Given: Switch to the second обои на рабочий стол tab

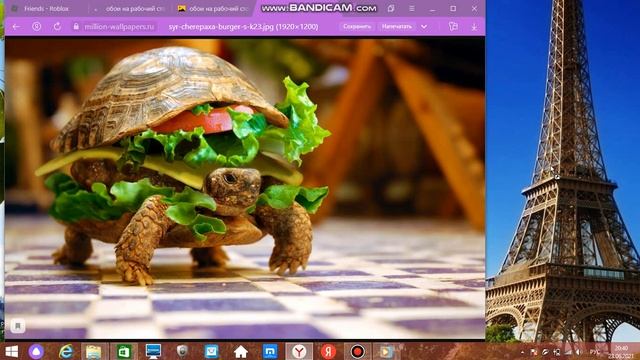Looking at the screenshot, I should pyautogui.click(x=131, y=9).
